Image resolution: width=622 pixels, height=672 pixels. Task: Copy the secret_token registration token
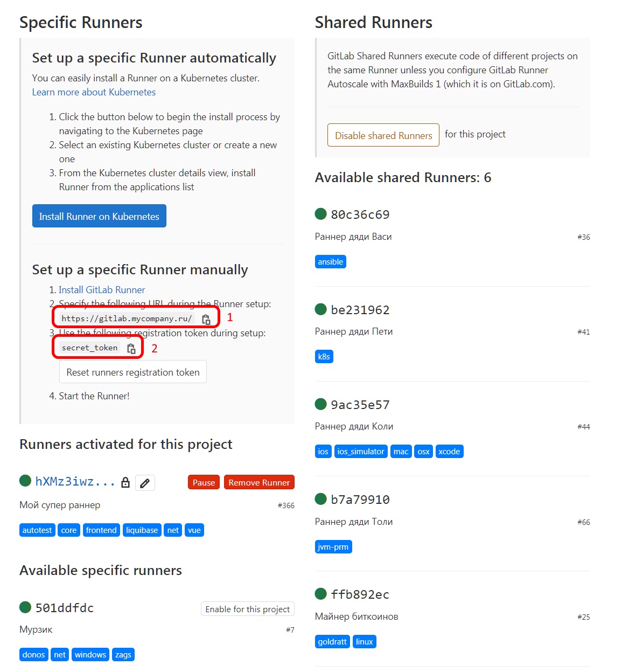131,348
